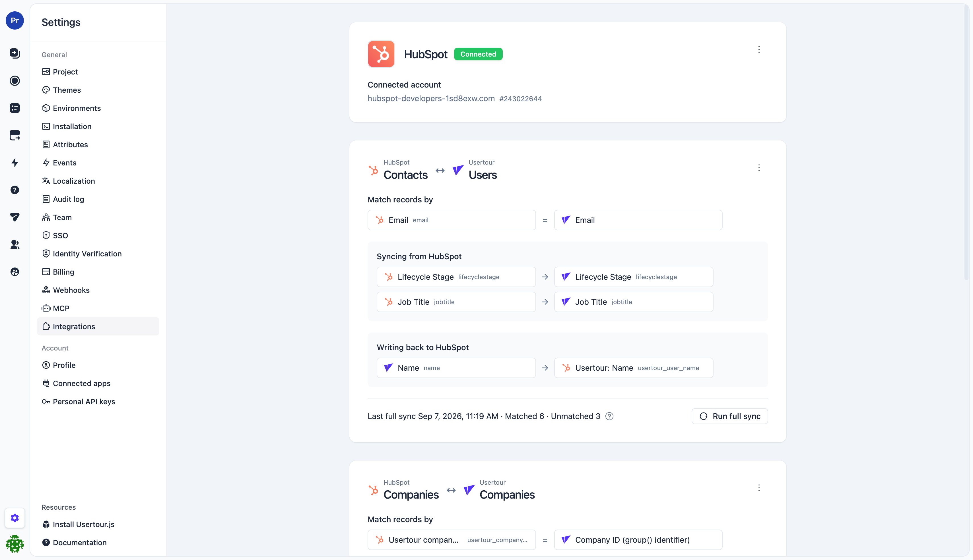The height and width of the screenshot is (560, 973).
Task: Click the #243022644 account number
Action: coord(520,99)
